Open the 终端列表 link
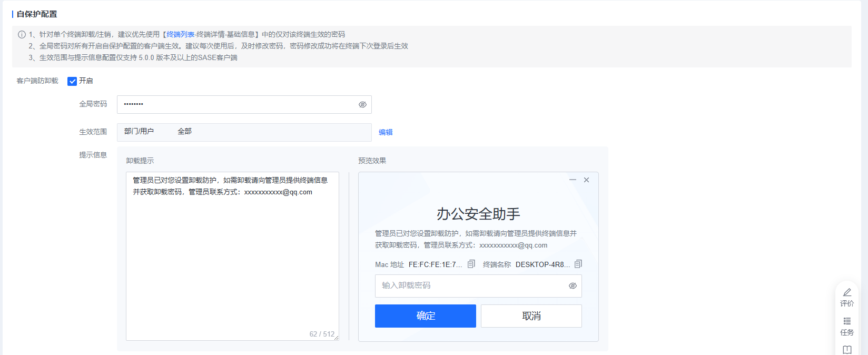868x355 pixels. click(180, 34)
